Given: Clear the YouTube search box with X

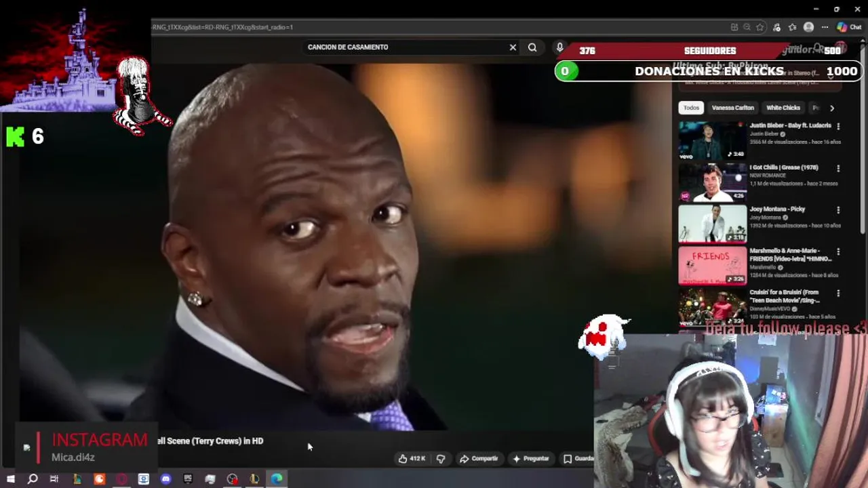Looking at the screenshot, I should tap(513, 47).
